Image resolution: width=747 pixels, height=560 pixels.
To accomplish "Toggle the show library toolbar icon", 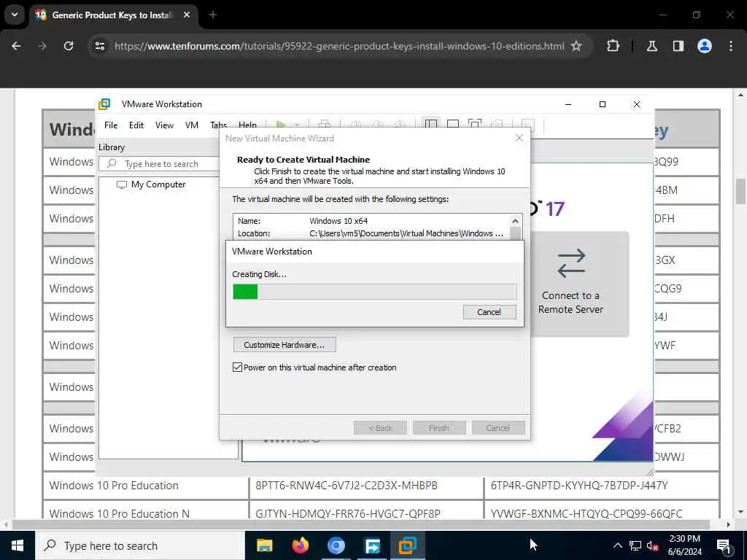I will pos(430,124).
